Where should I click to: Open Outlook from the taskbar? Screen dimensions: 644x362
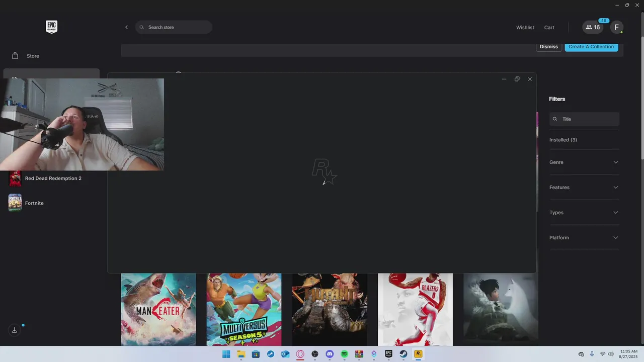coord(285,354)
